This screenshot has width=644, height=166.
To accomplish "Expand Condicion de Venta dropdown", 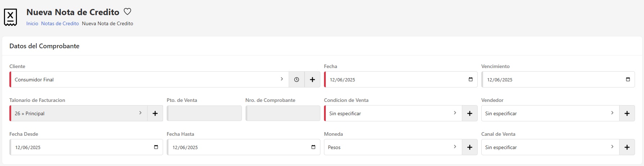I will [x=392, y=113].
